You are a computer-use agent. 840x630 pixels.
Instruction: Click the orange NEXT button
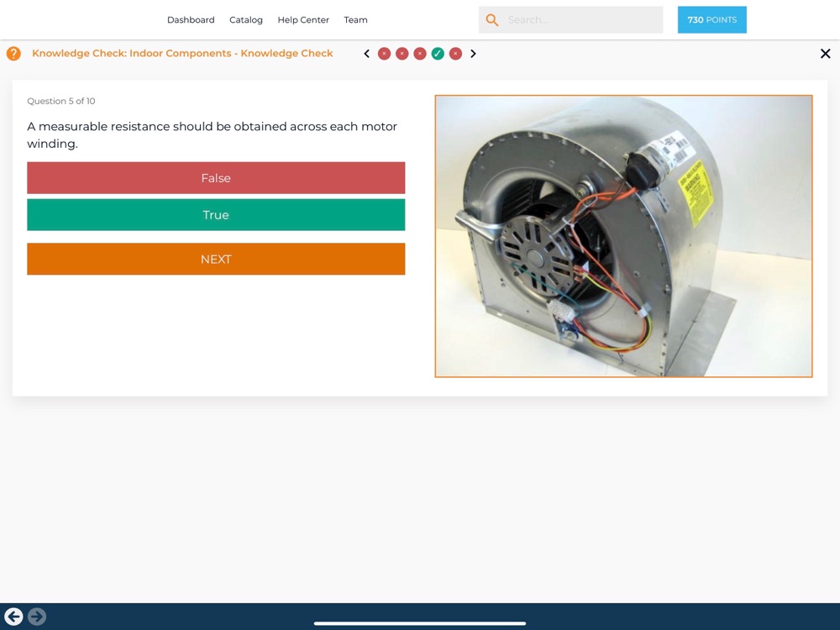pyautogui.click(x=216, y=260)
